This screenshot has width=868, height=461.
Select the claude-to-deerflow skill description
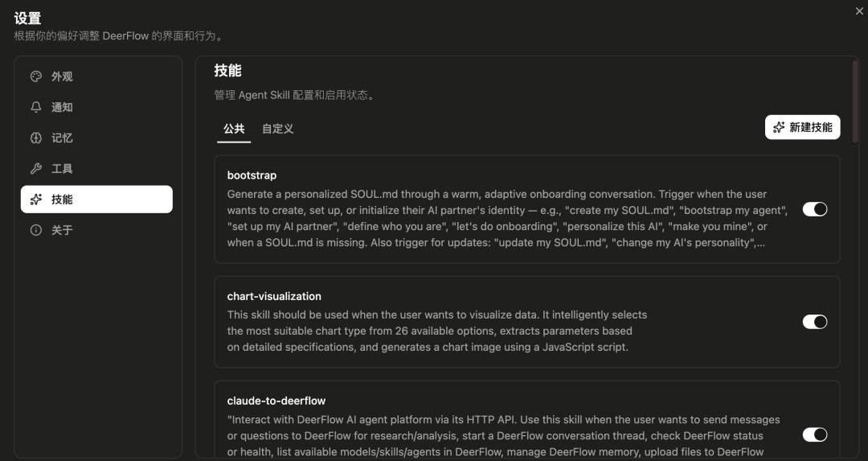pyautogui.click(x=503, y=435)
